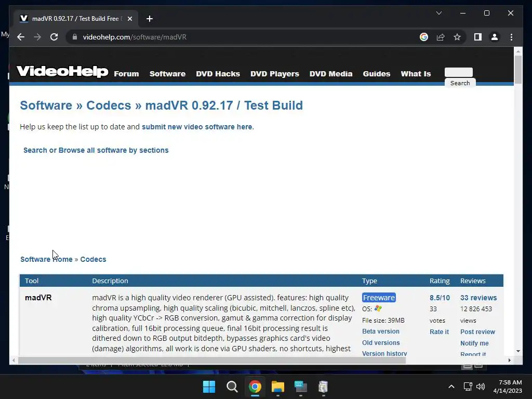Click the share page icon

(441, 37)
